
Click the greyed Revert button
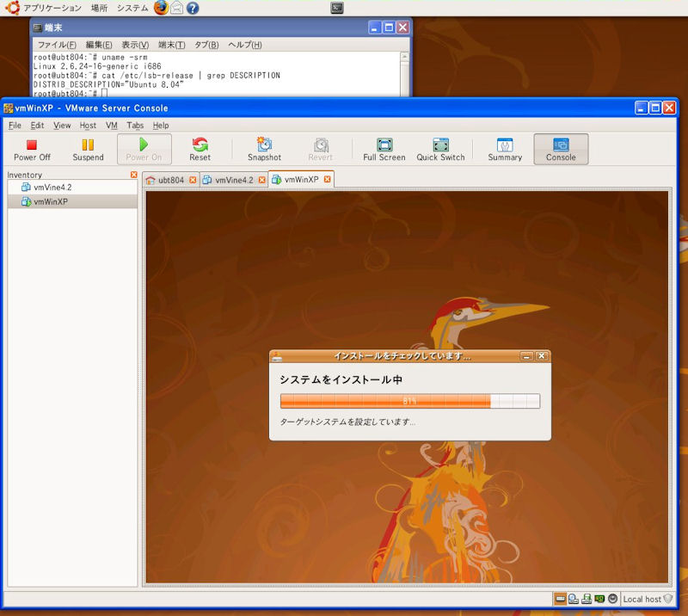[x=320, y=150]
